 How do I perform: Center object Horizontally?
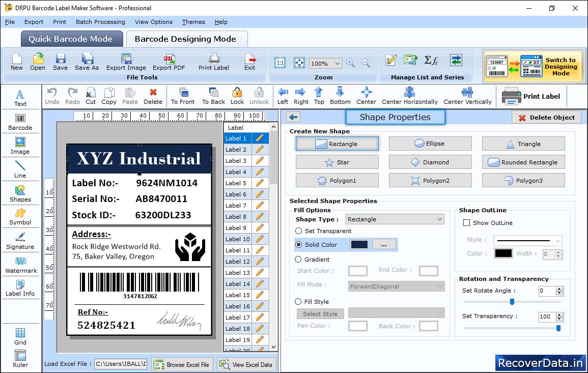tap(409, 96)
